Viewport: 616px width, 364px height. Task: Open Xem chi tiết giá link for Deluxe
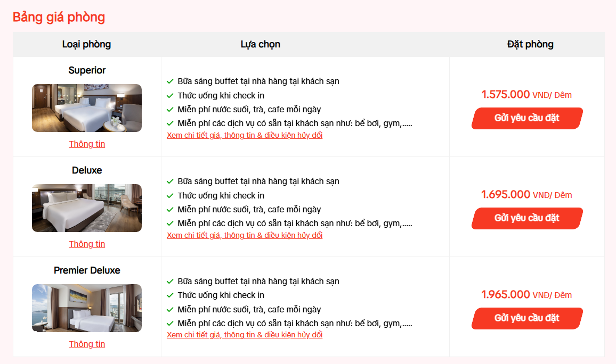tap(245, 235)
